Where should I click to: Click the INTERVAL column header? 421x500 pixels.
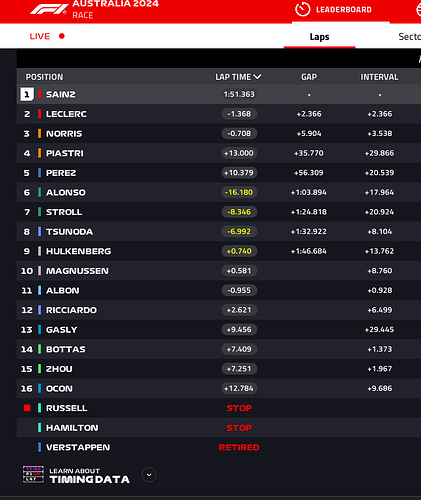tap(379, 77)
